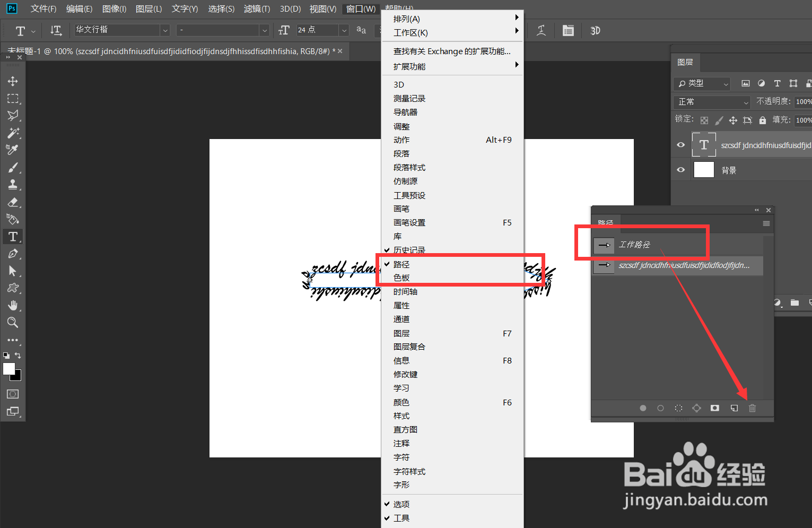This screenshot has height=528, width=812.
Task: Open the font family dropdown
Action: click(x=165, y=30)
